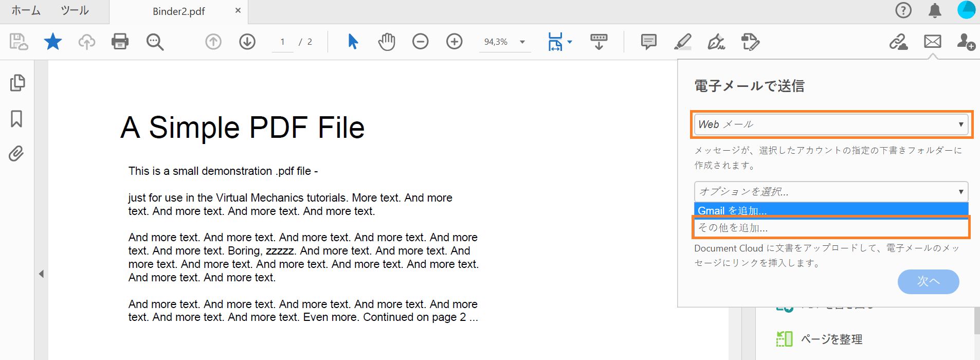980x360 pixels.
Task: Switch to the ツール tab
Action: tap(75, 11)
